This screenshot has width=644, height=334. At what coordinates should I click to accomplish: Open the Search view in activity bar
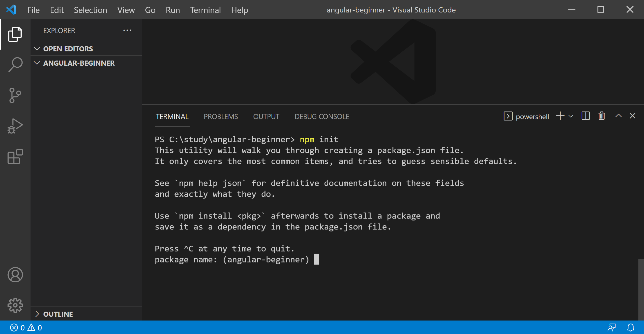[x=15, y=65]
